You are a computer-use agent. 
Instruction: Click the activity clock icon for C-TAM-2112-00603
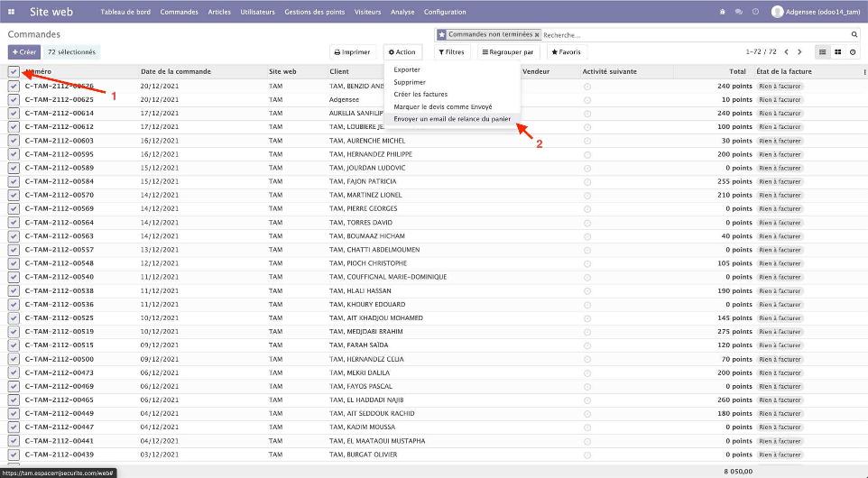[587, 141]
